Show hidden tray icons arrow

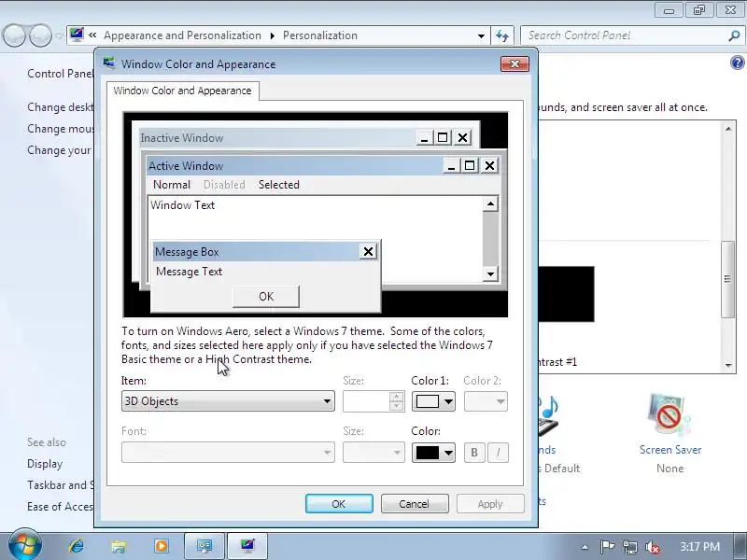(x=585, y=547)
